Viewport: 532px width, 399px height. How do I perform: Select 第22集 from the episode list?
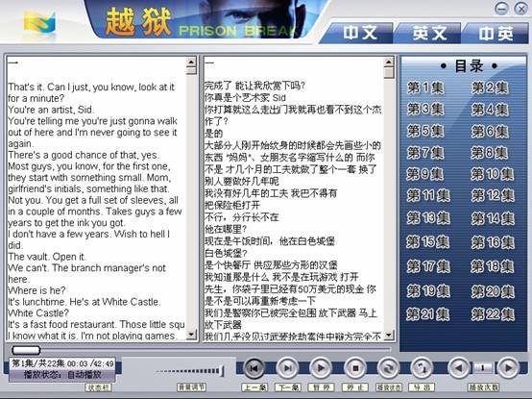click(493, 314)
